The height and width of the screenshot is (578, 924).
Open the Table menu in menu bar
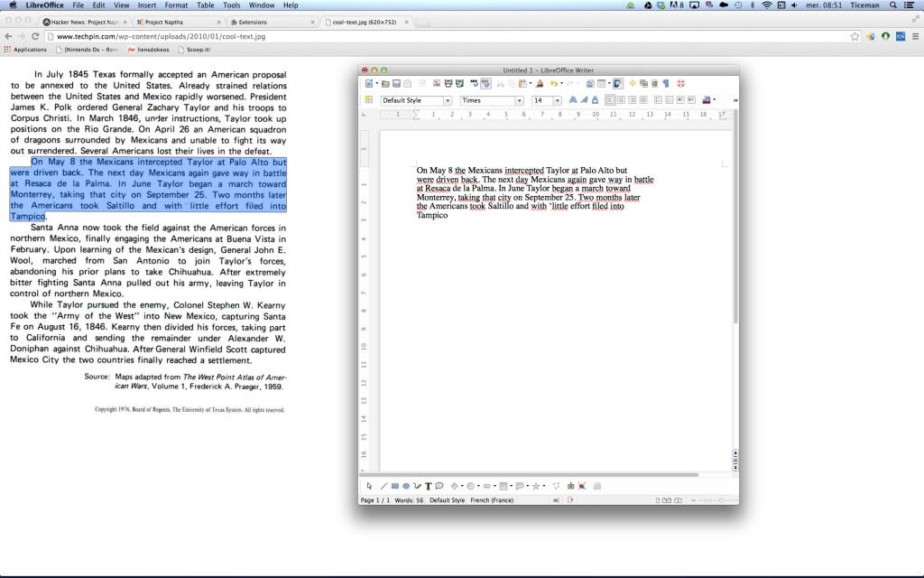pyautogui.click(x=205, y=5)
